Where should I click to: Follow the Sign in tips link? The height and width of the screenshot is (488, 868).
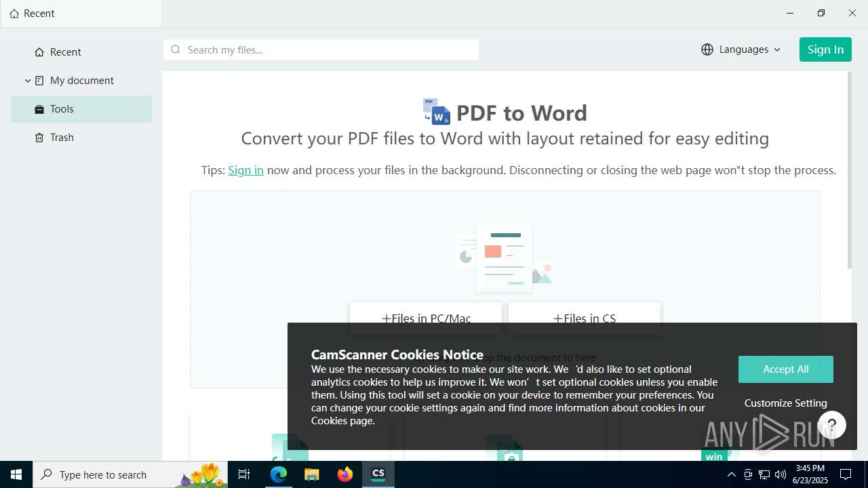[x=245, y=170]
